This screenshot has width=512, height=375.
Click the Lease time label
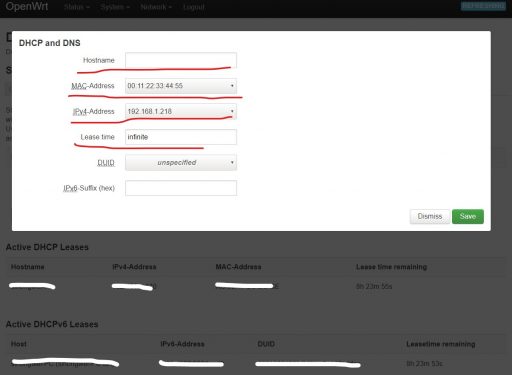[97, 137]
